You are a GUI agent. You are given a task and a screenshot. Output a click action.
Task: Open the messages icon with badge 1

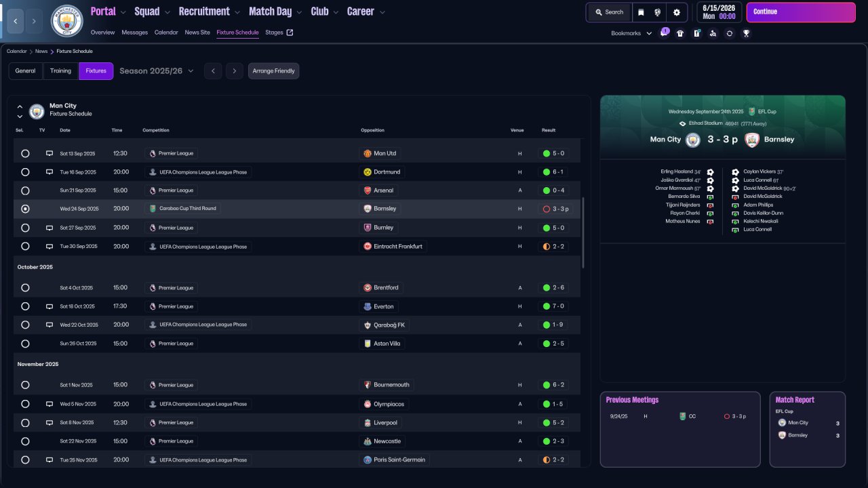(664, 33)
